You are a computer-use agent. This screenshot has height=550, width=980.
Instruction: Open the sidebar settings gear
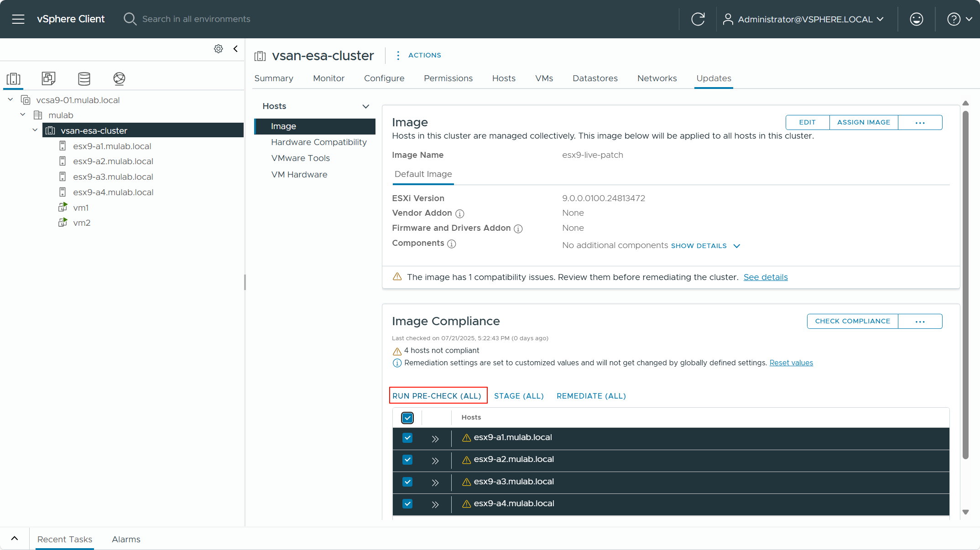(x=219, y=49)
